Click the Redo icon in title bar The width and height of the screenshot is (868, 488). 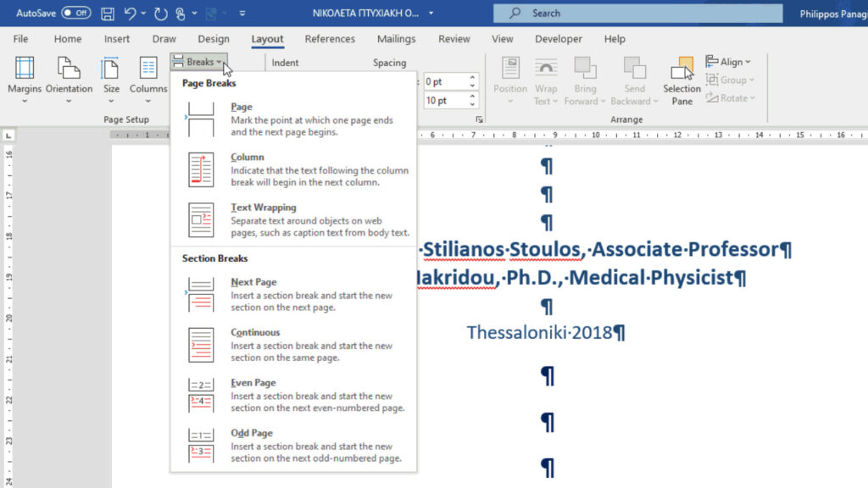pos(160,14)
